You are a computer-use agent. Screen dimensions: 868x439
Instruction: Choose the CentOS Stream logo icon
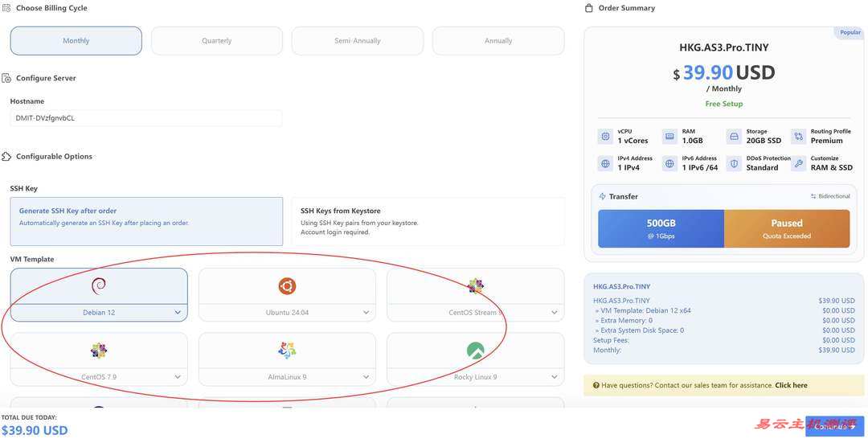pyautogui.click(x=475, y=285)
